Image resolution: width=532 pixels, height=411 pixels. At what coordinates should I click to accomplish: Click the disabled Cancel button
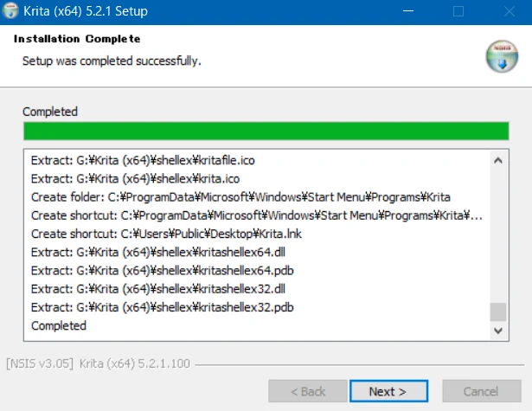(x=482, y=391)
